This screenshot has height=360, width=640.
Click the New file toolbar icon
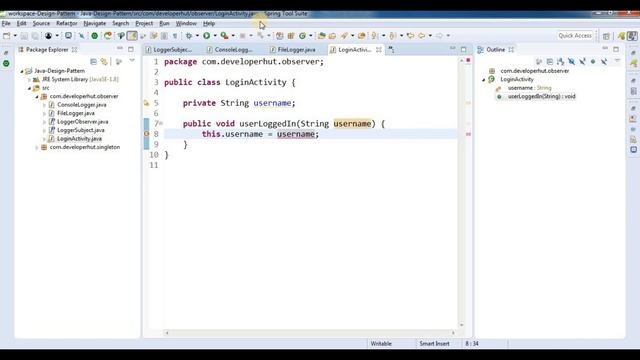point(7,36)
